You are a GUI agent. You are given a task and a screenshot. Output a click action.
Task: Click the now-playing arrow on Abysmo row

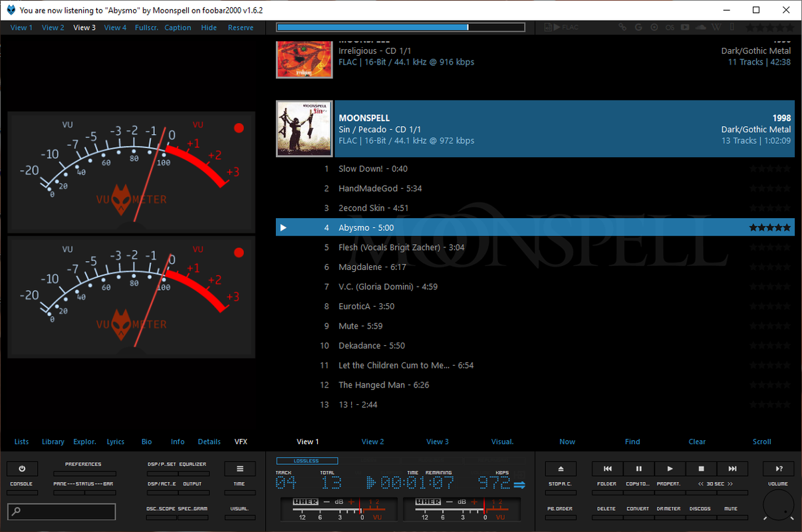point(283,227)
